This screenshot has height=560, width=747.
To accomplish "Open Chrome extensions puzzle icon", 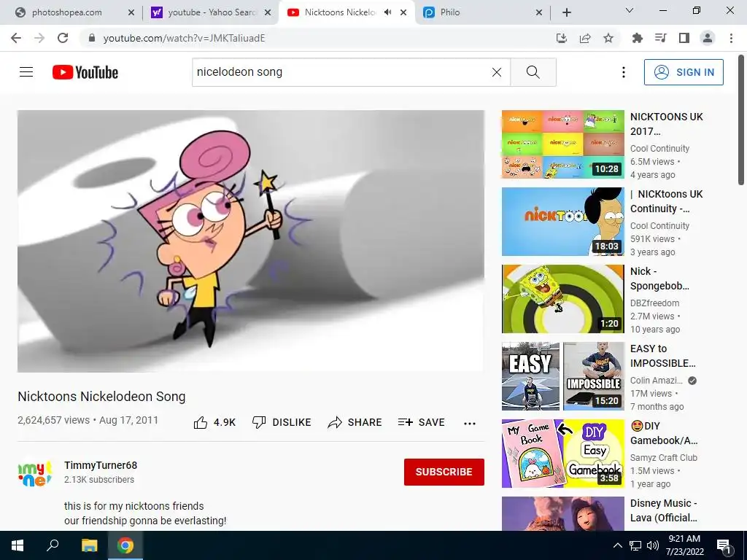I will pos(637,38).
